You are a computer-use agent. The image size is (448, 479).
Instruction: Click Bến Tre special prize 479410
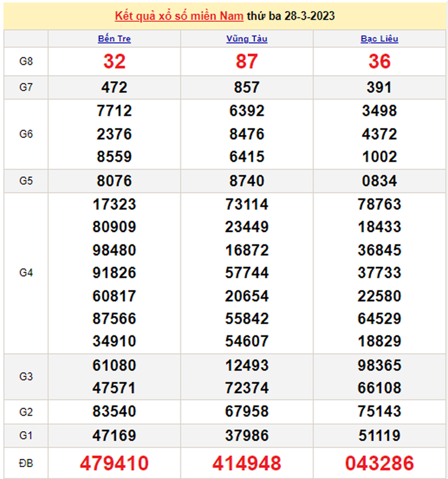click(x=114, y=463)
